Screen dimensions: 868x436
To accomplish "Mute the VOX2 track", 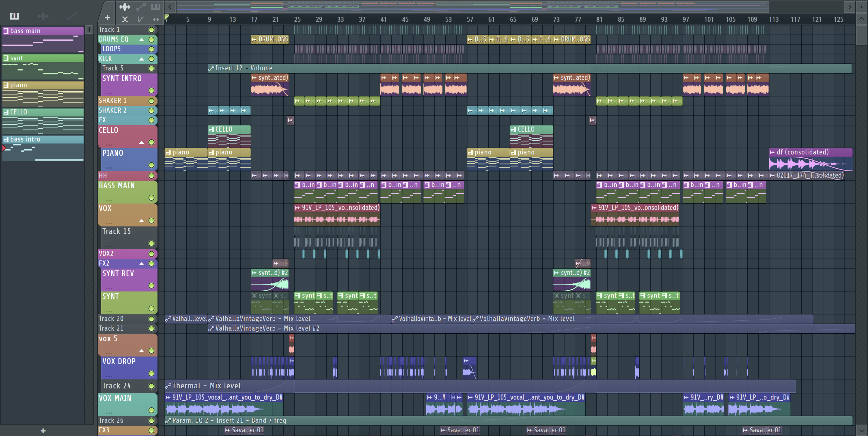I will click(x=152, y=254).
